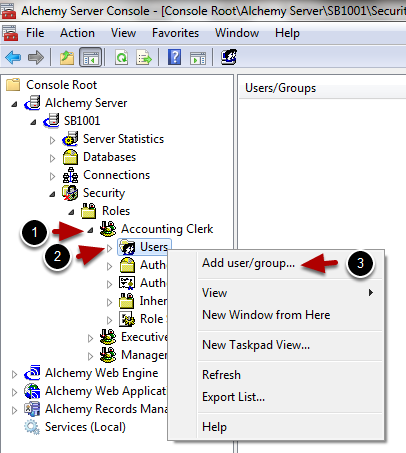Expand the Alchemy Web Engine node
Viewport: 406px width, 453px height.
[x=14, y=374]
